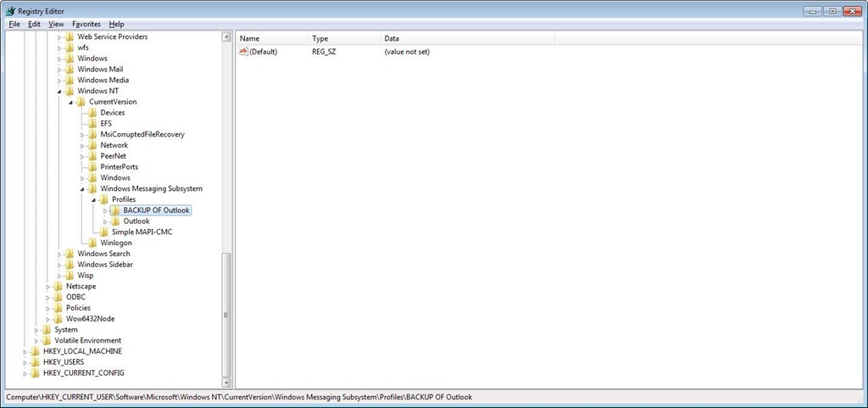Screen dimensions: 868x408
Task: Maximize the Registry Editor window
Action: 832,10
